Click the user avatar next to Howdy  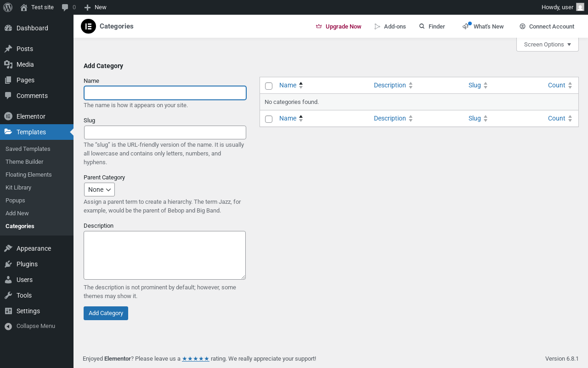(x=580, y=7)
